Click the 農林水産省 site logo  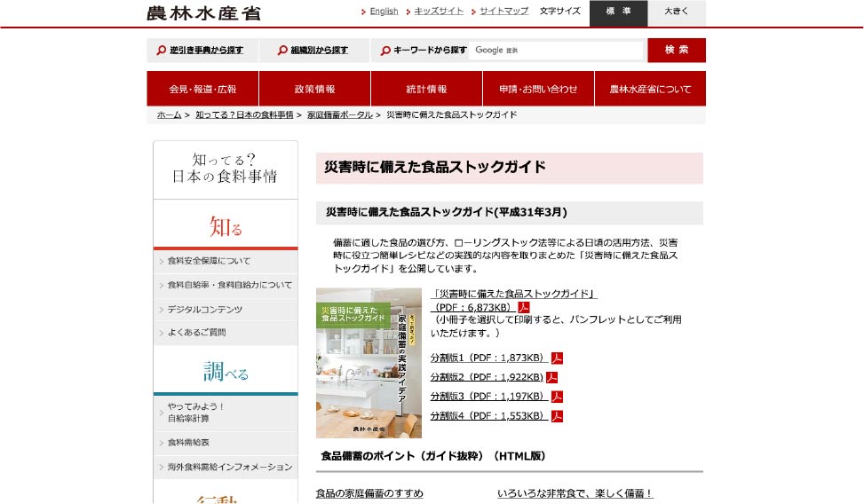point(203,13)
